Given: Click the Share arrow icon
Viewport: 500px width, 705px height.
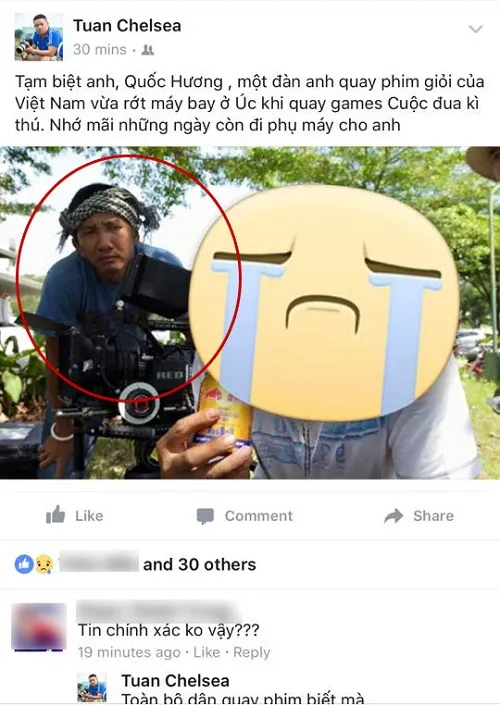Looking at the screenshot, I should click(x=394, y=516).
